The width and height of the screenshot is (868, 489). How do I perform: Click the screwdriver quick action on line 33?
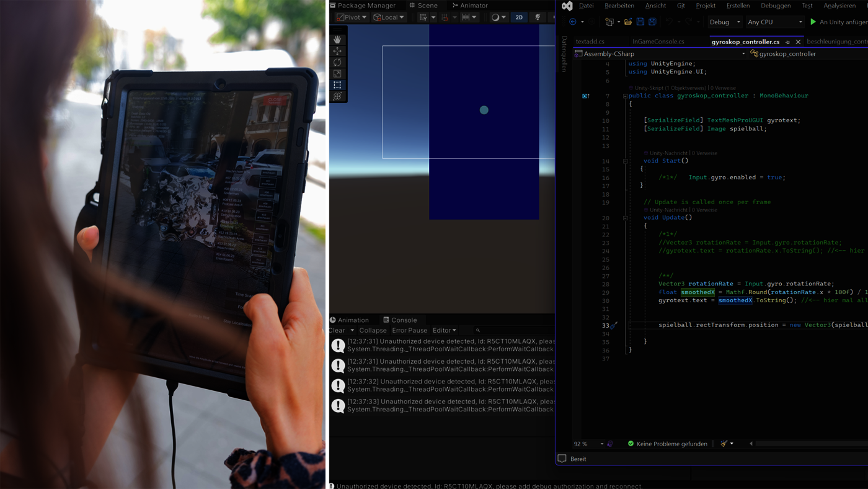(x=614, y=325)
